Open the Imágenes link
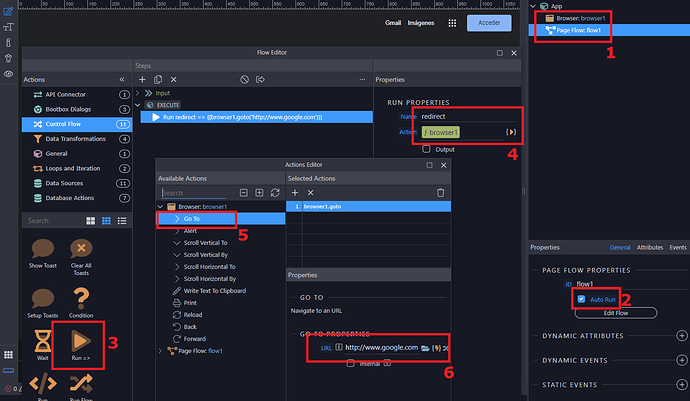This screenshot has height=401, width=690. pyautogui.click(x=421, y=23)
